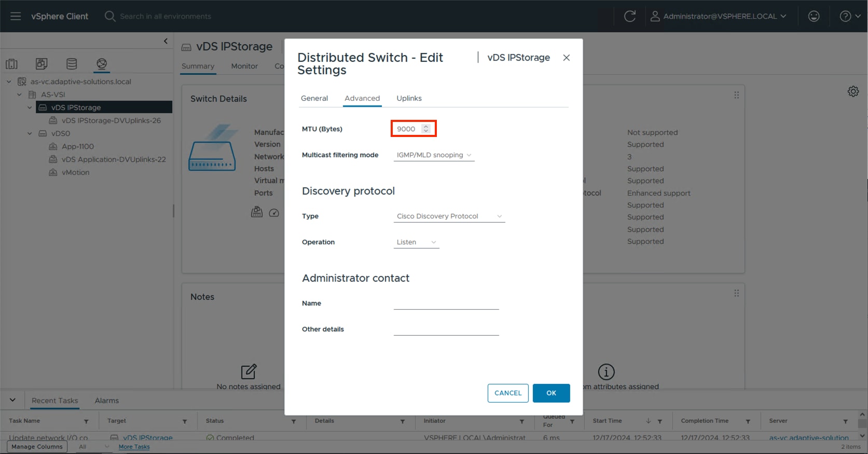
Task: Click the MTU stepper arrows
Action: pyautogui.click(x=426, y=129)
